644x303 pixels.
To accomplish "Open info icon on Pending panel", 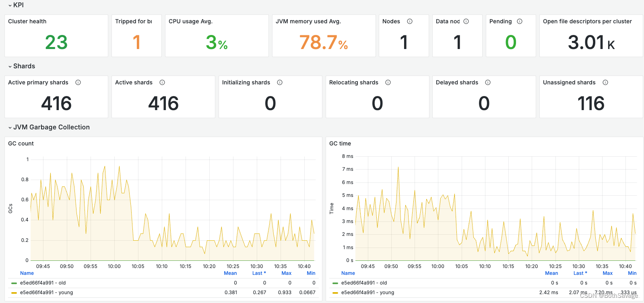I will pyautogui.click(x=520, y=21).
